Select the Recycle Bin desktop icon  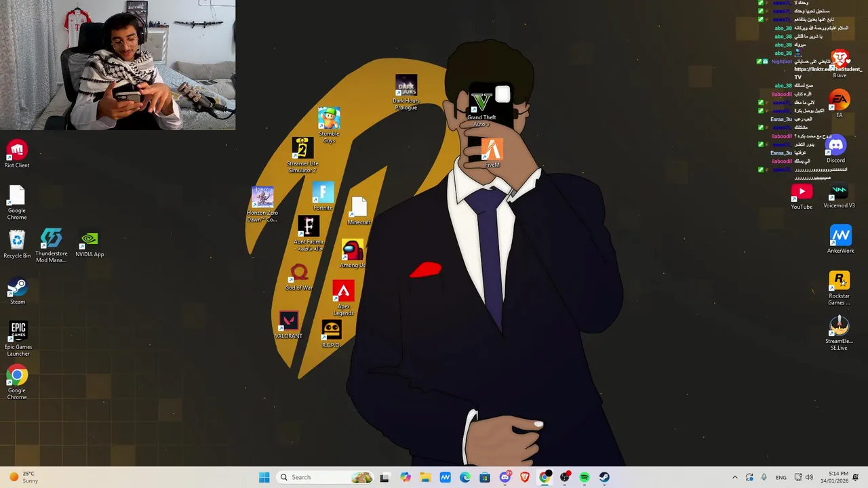point(17,245)
